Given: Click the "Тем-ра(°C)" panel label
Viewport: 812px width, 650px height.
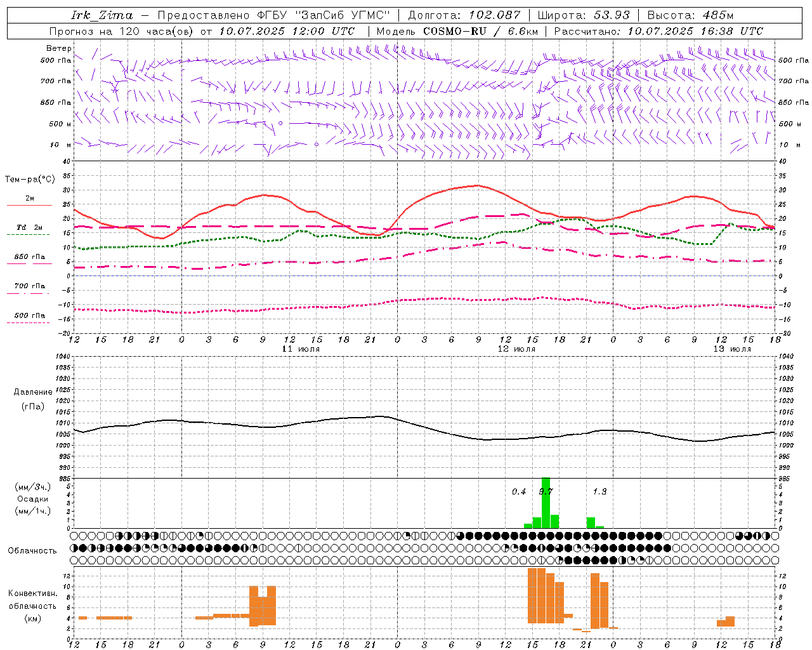Looking at the screenshot, I should [30, 180].
